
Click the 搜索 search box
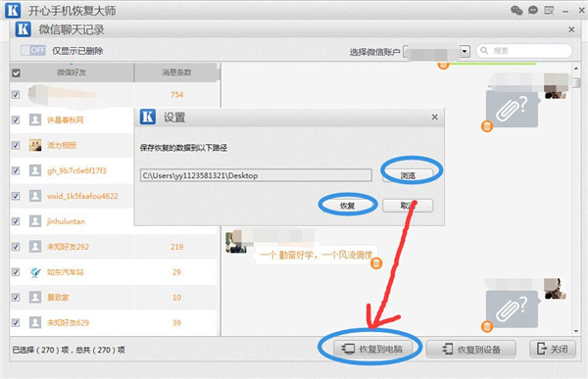524,50
